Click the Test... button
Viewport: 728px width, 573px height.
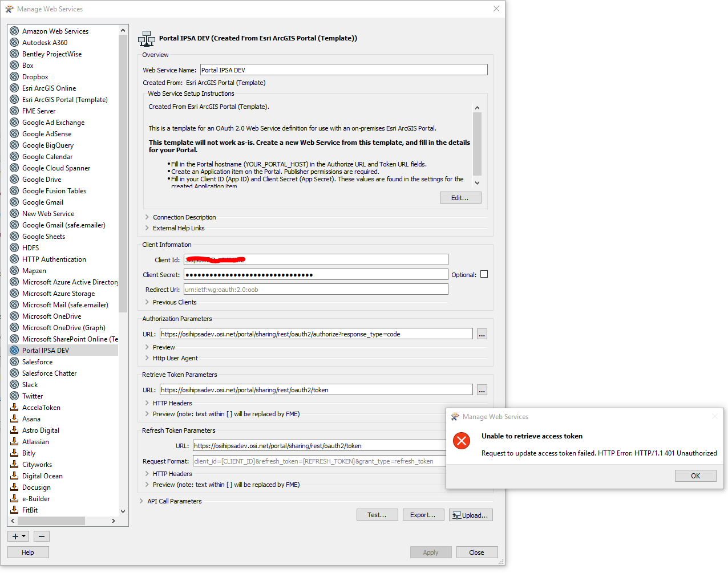377,515
